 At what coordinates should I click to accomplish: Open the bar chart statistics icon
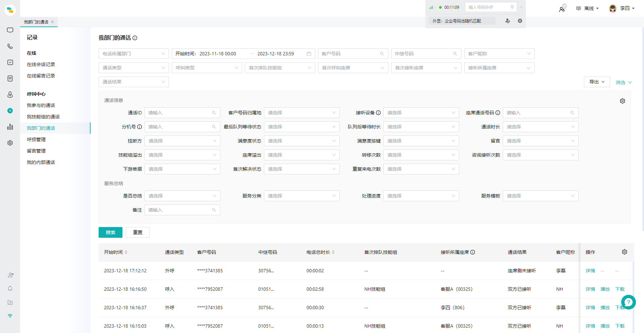point(10,127)
